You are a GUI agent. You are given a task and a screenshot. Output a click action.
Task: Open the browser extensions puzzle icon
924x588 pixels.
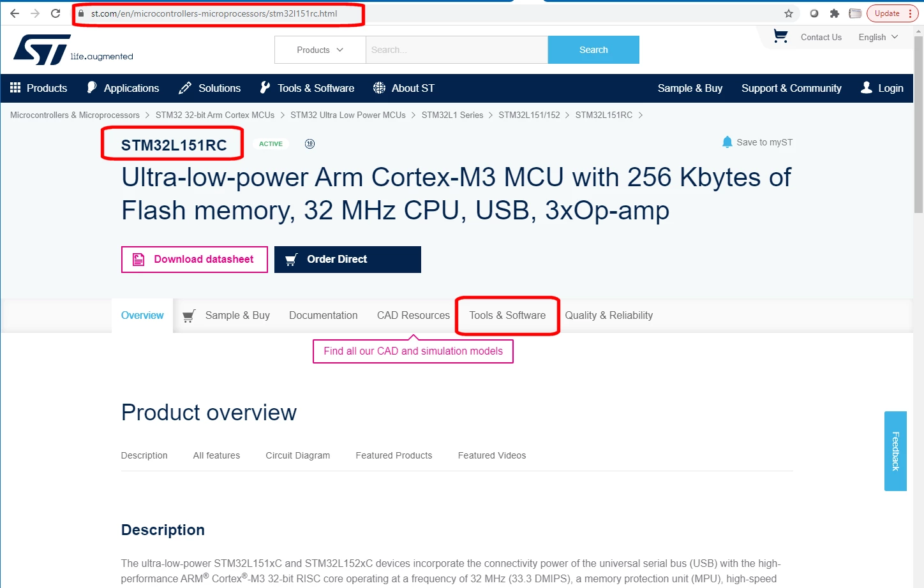coord(834,13)
